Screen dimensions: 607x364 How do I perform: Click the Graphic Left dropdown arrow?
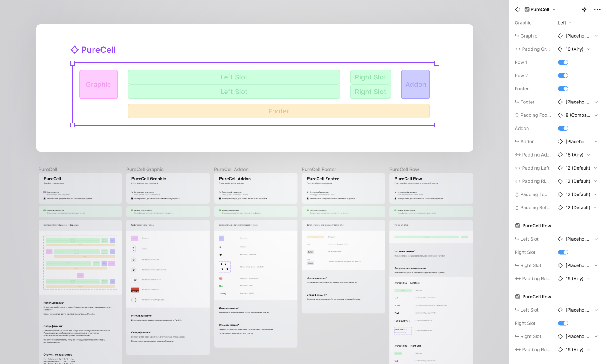(x=571, y=22)
